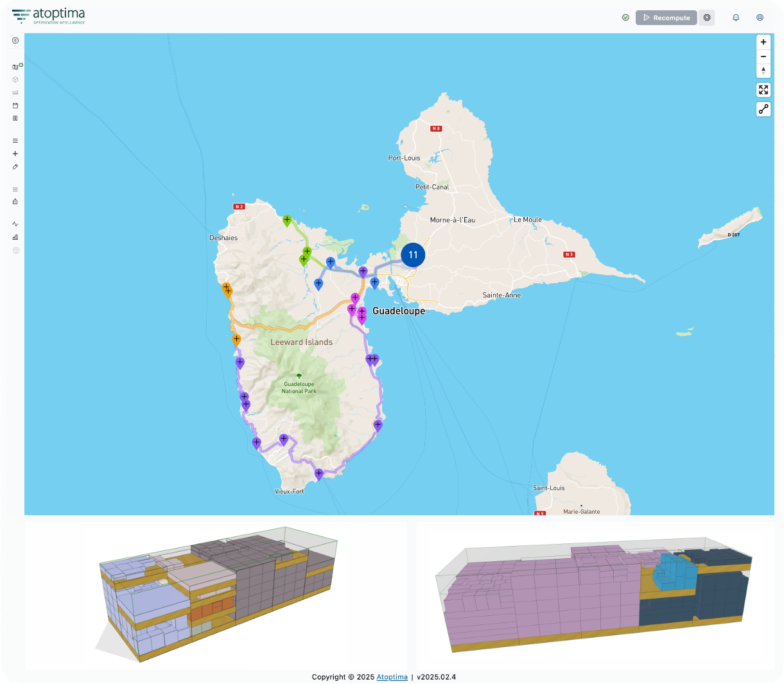Click the blue cluster marker labeled 11
Viewport: 784px width, 684px height.
[413, 255]
